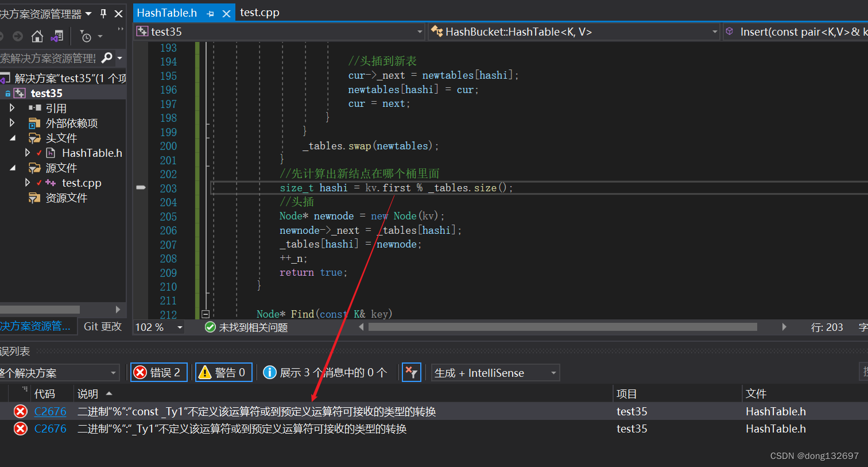Click the editor horizontal scrollbar

coord(563,327)
